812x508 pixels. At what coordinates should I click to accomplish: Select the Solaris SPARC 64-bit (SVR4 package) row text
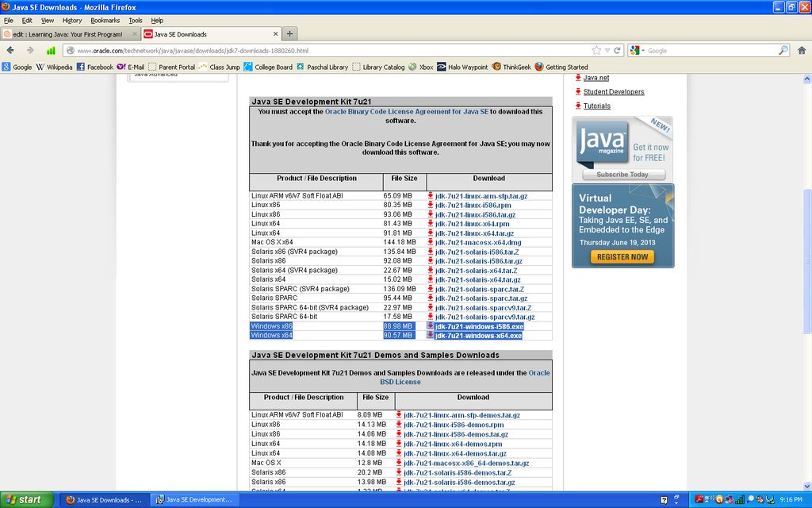click(x=310, y=307)
